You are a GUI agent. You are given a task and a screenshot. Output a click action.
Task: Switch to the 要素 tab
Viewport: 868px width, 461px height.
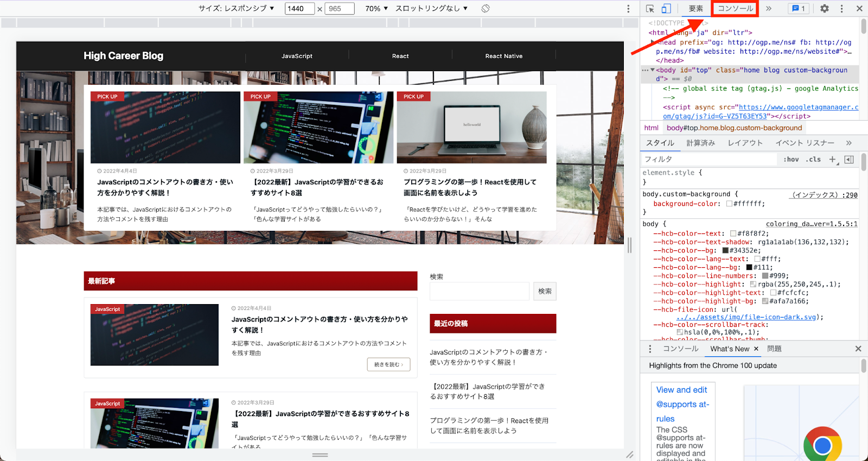[x=696, y=9]
